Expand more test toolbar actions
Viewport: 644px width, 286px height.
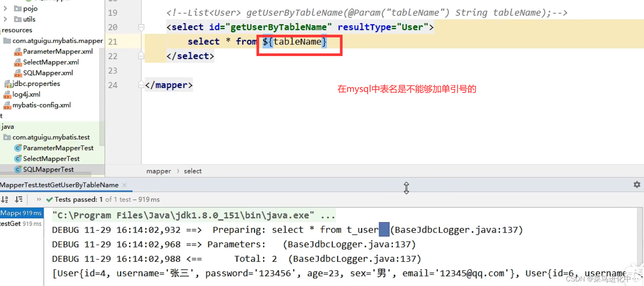pyautogui.click(x=38, y=199)
